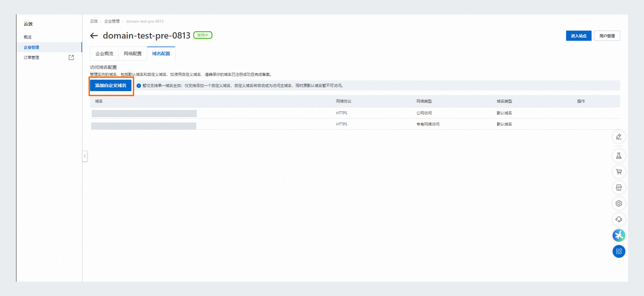Click the 用户管理 button
The height and width of the screenshot is (296, 644).
pos(607,36)
